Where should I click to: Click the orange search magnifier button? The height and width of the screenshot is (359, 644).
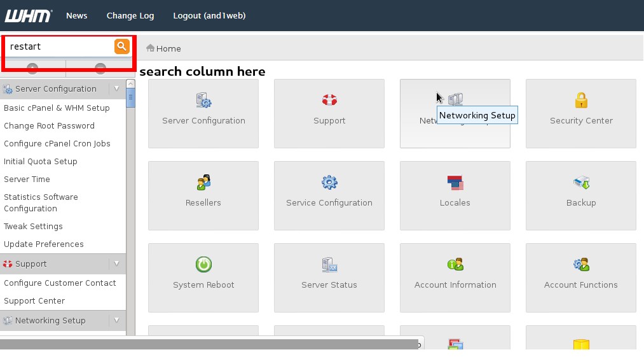121,46
